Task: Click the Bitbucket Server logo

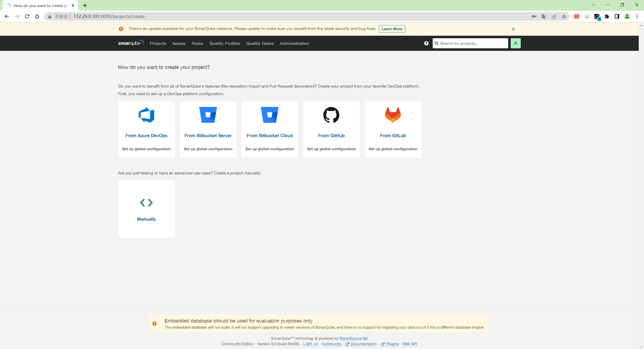Action: pos(208,115)
